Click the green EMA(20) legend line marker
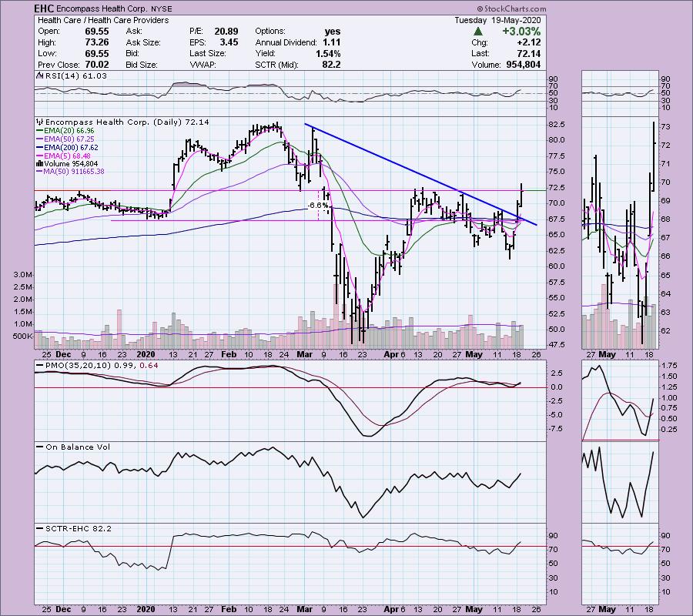Image resolution: width=693 pixels, height=616 pixels. 40,131
